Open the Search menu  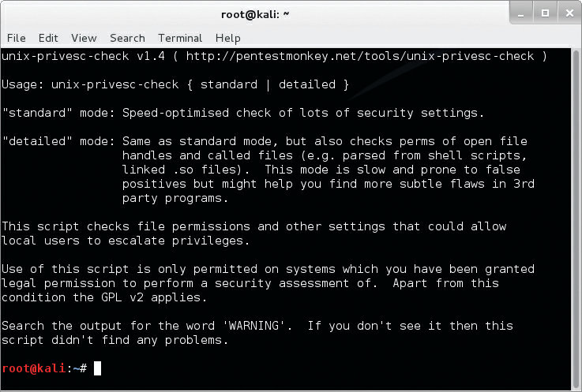click(127, 38)
